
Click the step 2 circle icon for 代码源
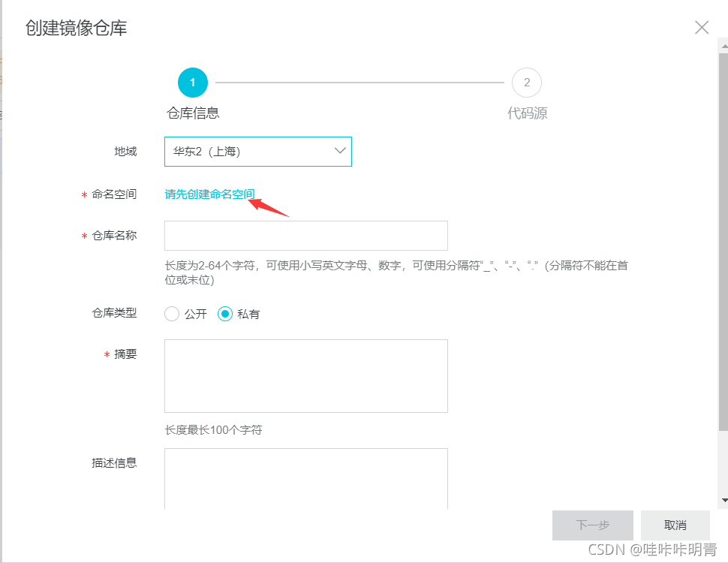point(526,83)
